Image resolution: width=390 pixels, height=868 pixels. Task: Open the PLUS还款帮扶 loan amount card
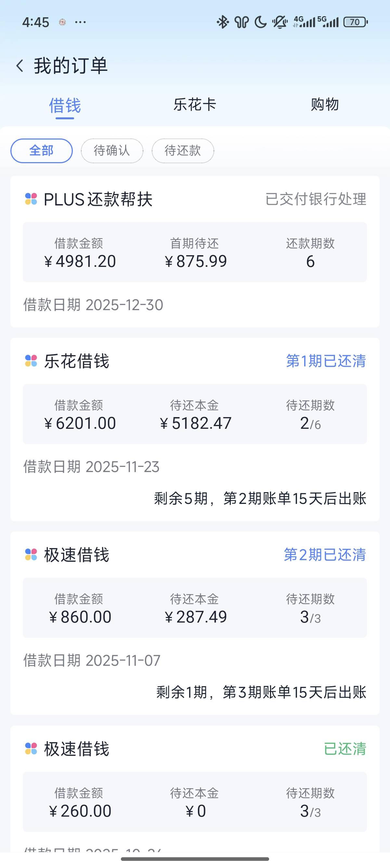(195, 252)
